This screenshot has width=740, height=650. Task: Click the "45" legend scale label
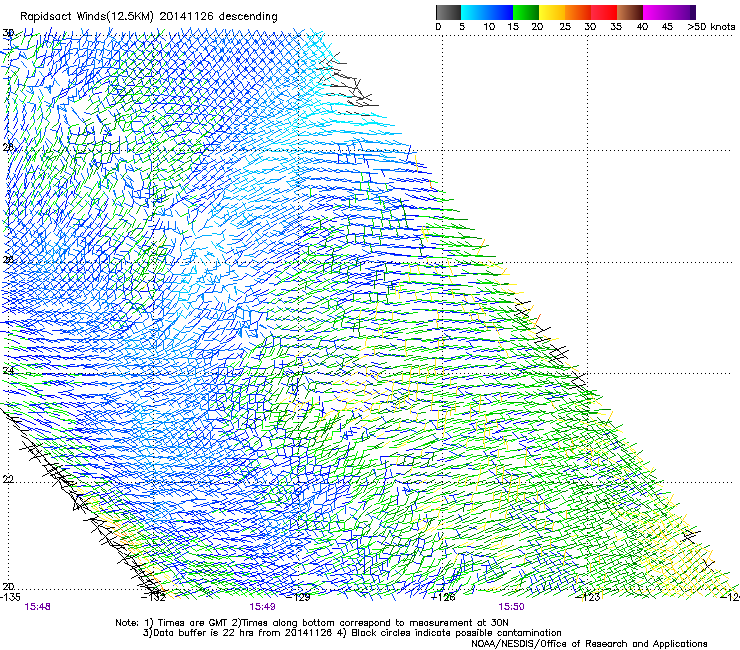[667, 27]
